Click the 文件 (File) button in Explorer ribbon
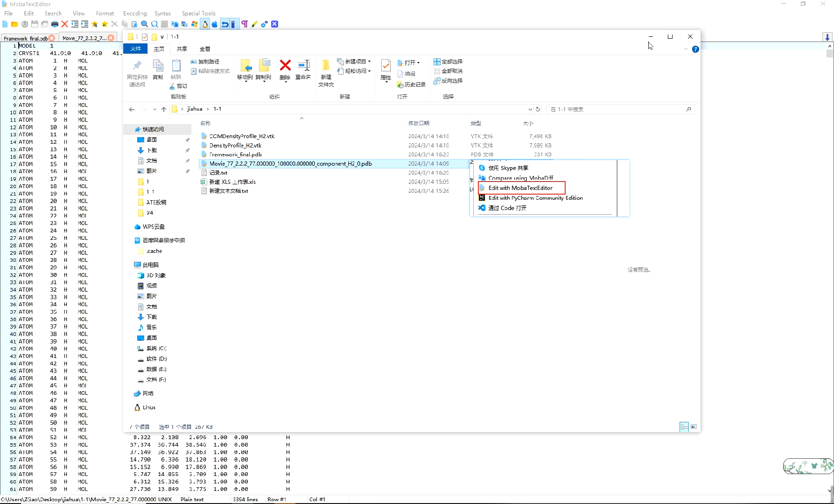834x504 pixels. pos(136,49)
